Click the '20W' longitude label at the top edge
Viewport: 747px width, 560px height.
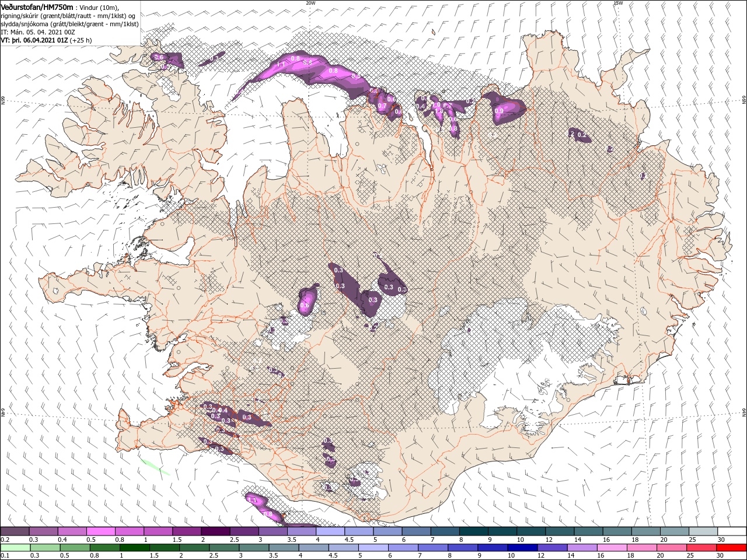pos(310,2)
